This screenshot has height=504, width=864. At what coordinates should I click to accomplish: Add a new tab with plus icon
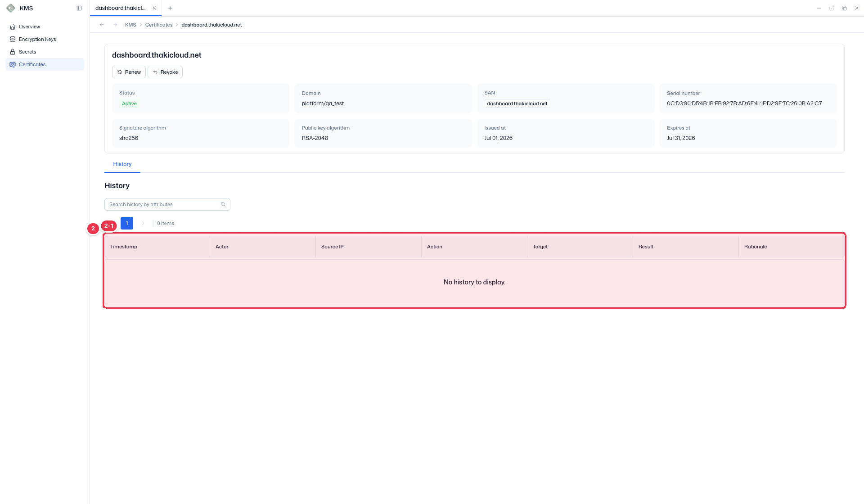click(x=170, y=8)
